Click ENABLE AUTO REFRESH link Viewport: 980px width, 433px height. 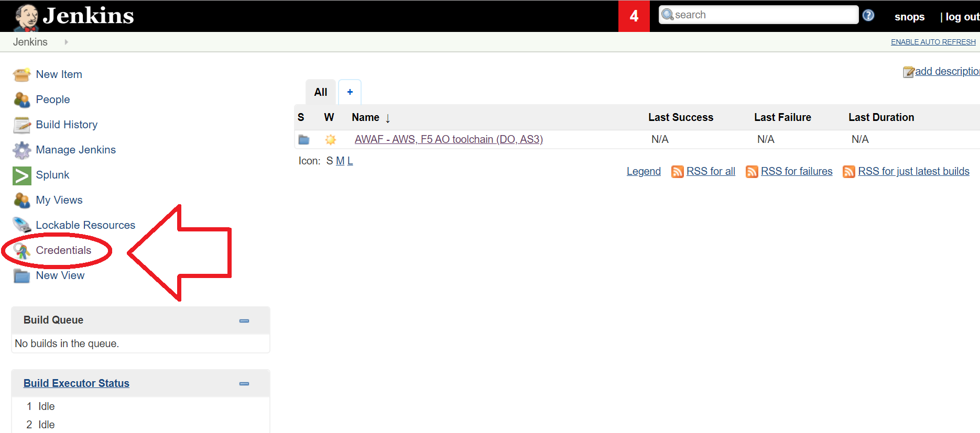(x=933, y=42)
